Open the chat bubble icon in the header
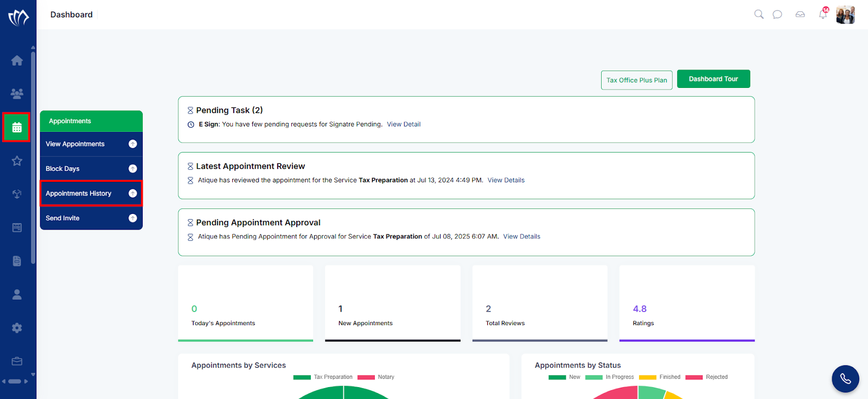868x399 pixels. point(777,14)
